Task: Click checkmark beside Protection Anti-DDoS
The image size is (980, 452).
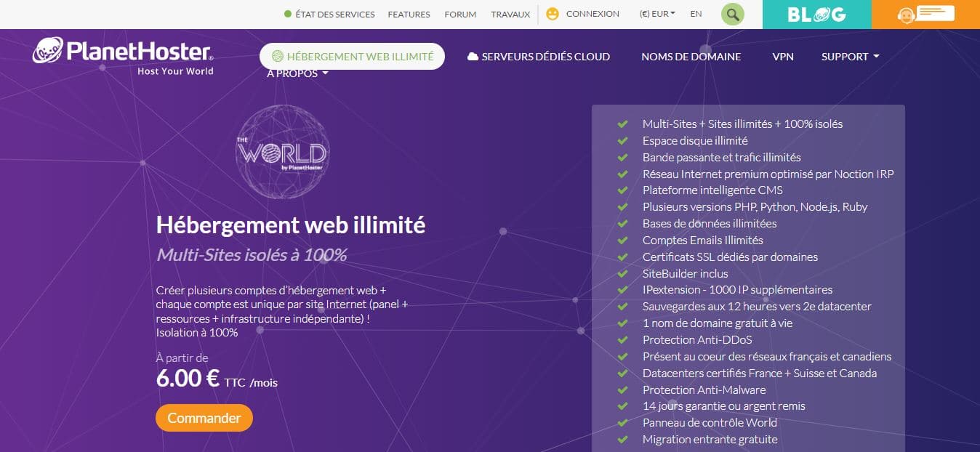Action: [622, 340]
